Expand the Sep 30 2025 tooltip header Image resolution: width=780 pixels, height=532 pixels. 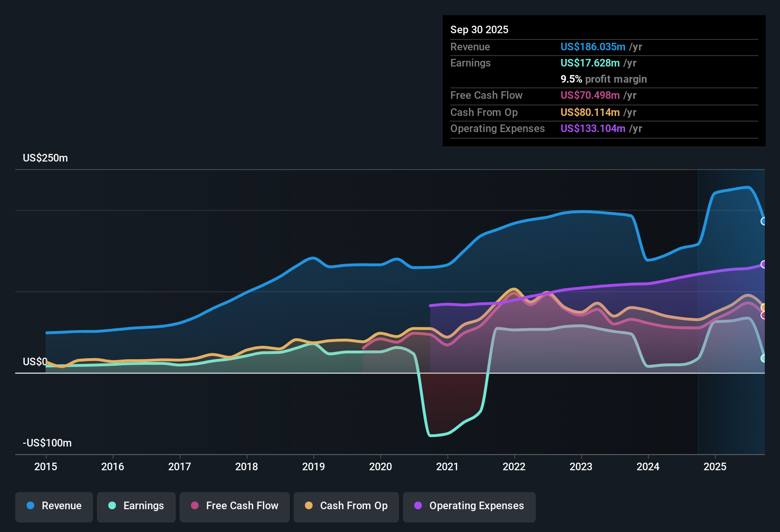[479, 29]
